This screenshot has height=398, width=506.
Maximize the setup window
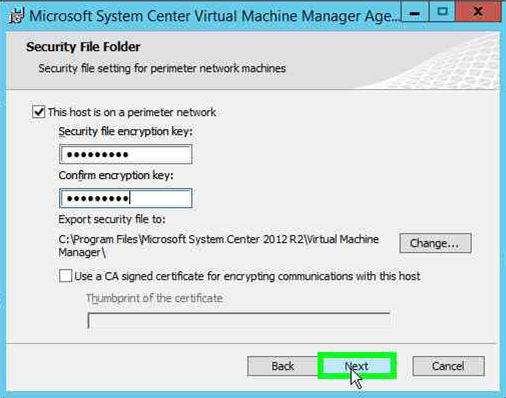[442, 12]
